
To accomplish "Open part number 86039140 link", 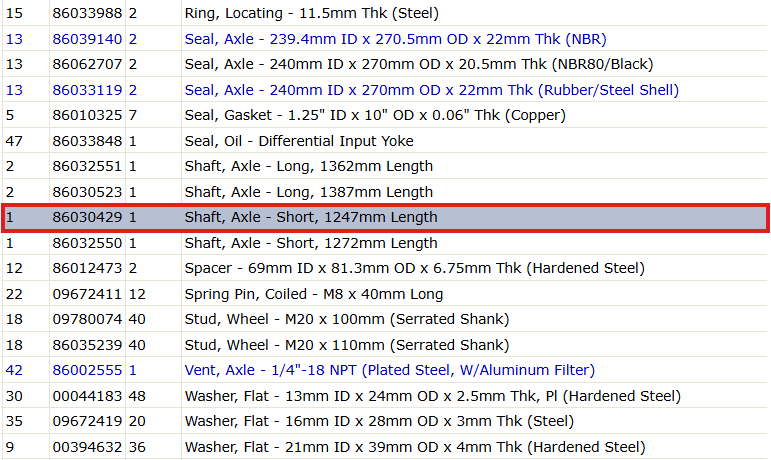I will [87, 39].
